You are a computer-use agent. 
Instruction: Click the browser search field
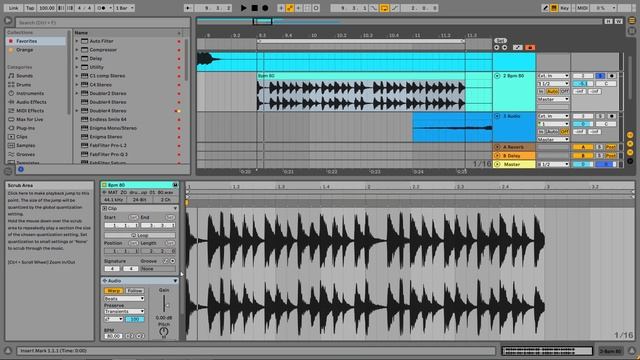(x=102, y=22)
